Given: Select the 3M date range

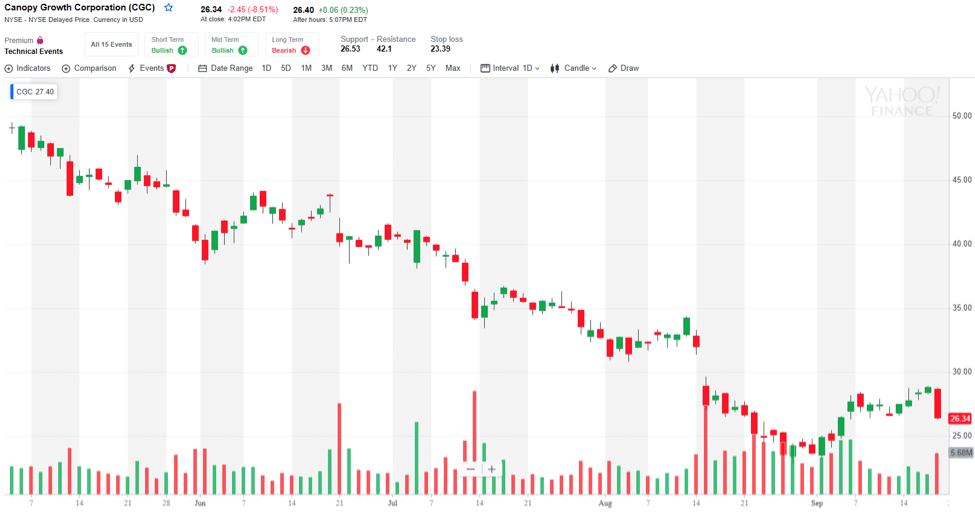Looking at the screenshot, I should tap(326, 68).
